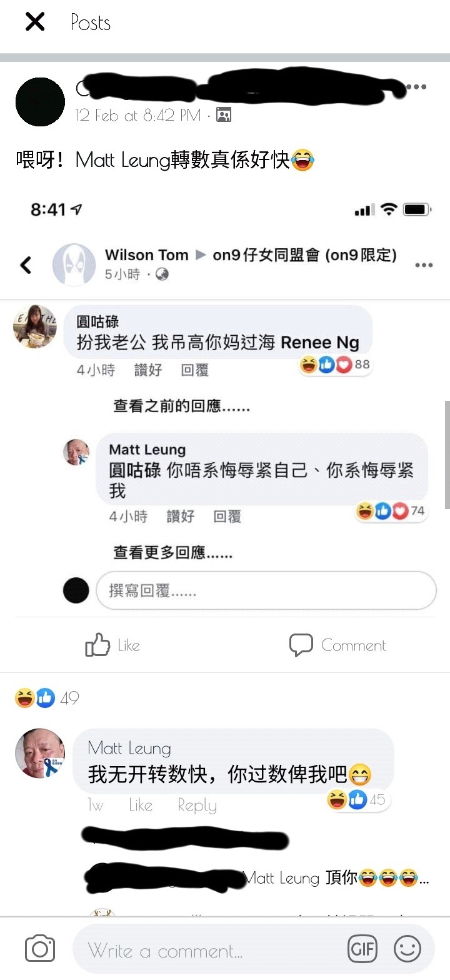Go back using the embedded back chevron
The width and height of the screenshot is (450, 980).
(x=26, y=265)
